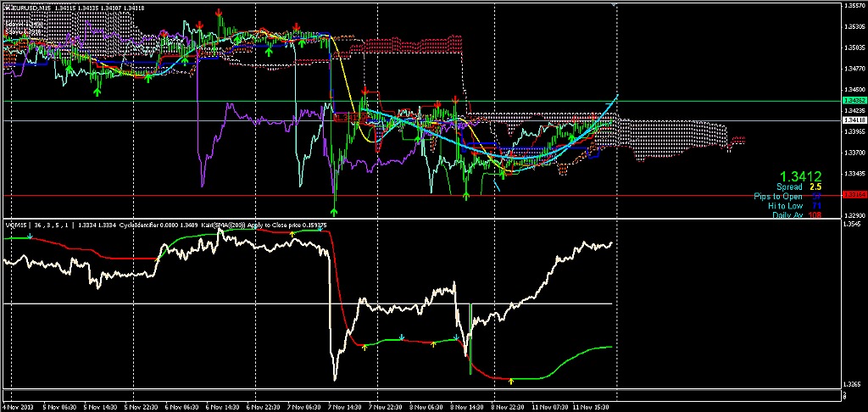The image size is (868, 412).
Task: Click the 8 Nov 22:30 time label
Action: tap(507, 406)
